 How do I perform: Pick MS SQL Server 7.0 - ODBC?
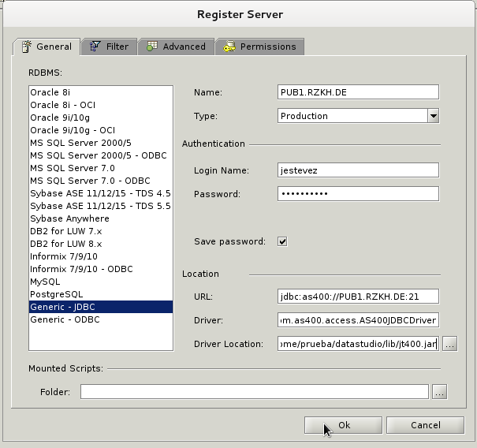(101, 181)
